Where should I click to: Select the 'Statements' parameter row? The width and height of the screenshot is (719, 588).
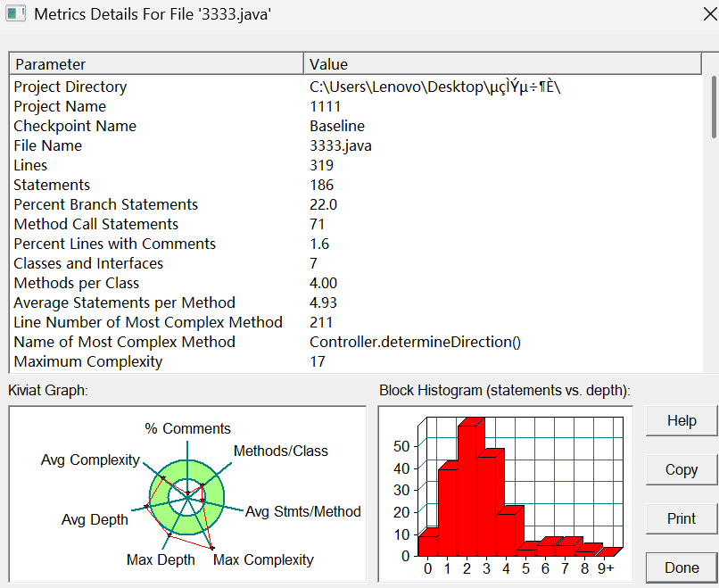coord(356,185)
